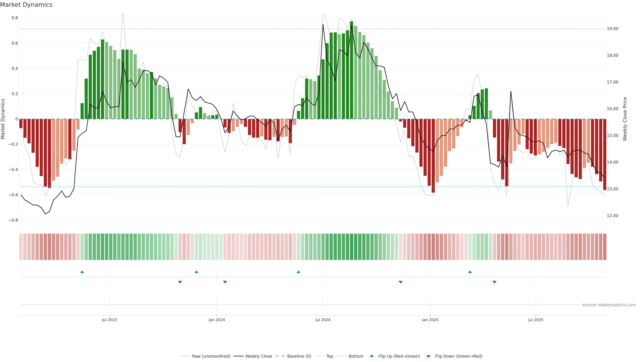Screen dimensions: 644x362
Task: Click the last red flip-down triangle marker
Action: 494,282
